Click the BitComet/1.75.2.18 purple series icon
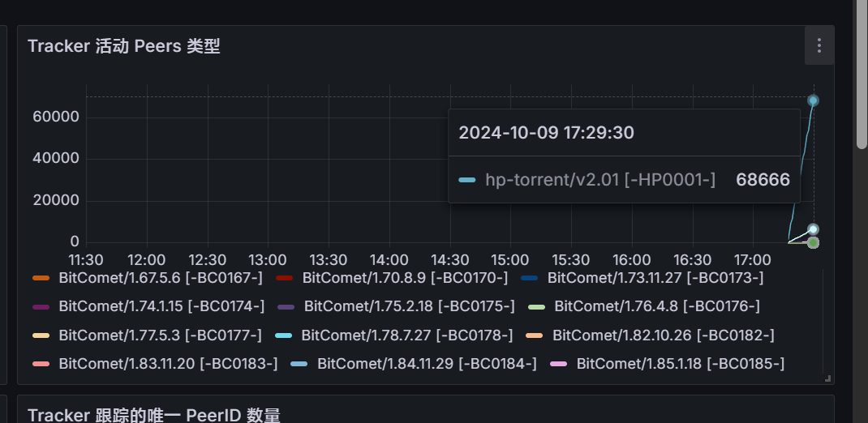The image size is (868, 423). [286, 306]
